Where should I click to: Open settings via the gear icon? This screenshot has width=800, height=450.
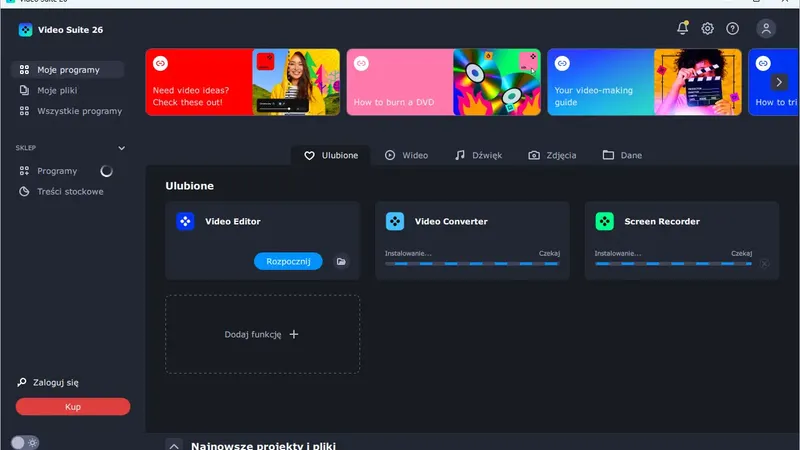coord(707,29)
